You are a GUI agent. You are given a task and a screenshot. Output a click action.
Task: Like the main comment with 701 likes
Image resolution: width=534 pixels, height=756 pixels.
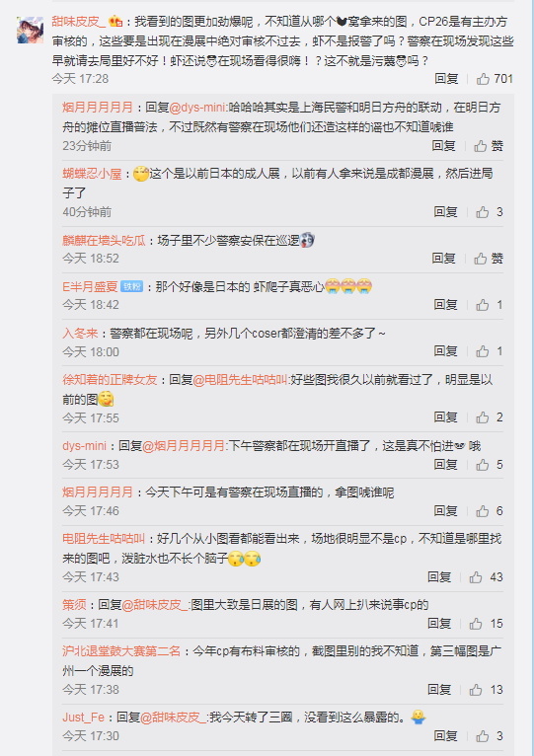tap(495, 79)
